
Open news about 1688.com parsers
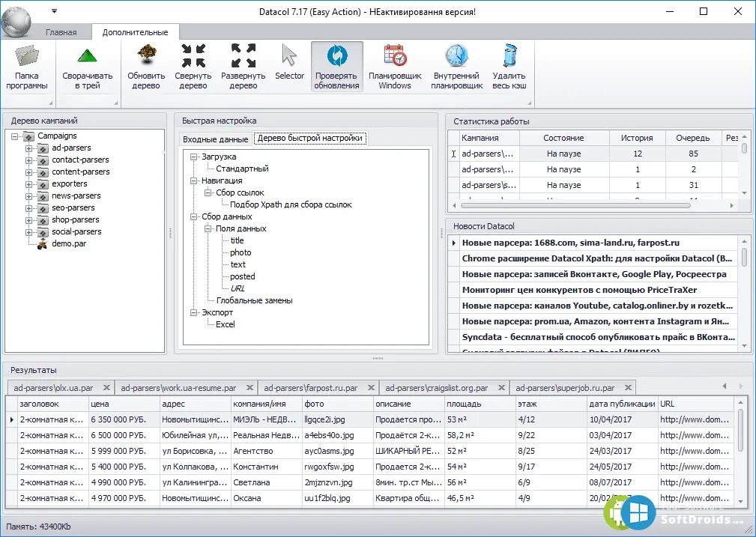597,243
